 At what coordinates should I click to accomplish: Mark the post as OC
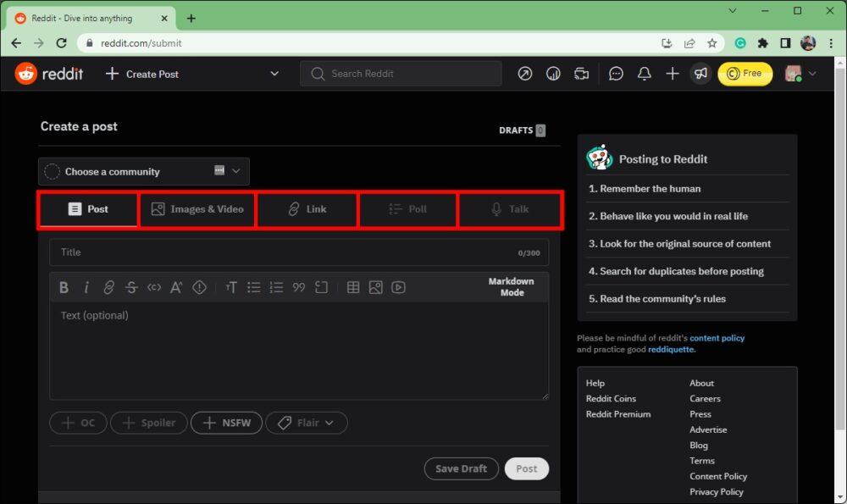click(x=78, y=423)
